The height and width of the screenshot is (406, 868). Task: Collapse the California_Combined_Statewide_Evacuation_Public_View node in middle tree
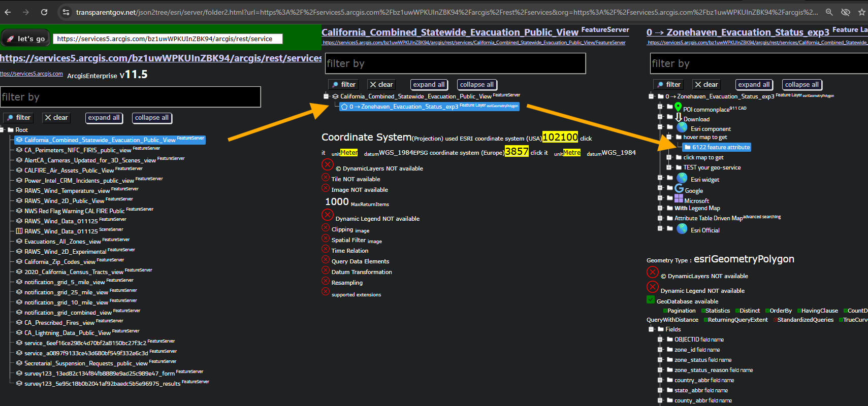click(326, 96)
